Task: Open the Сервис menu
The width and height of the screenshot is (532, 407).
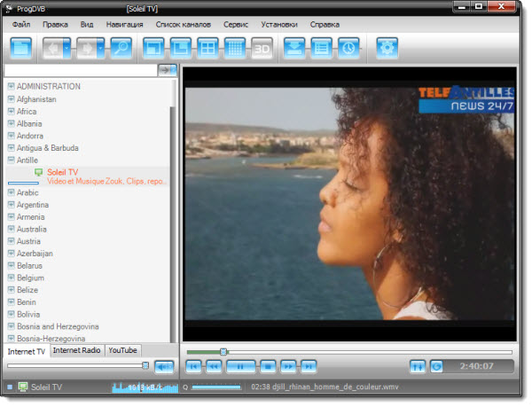Action: pyautogui.click(x=236, y=24)
